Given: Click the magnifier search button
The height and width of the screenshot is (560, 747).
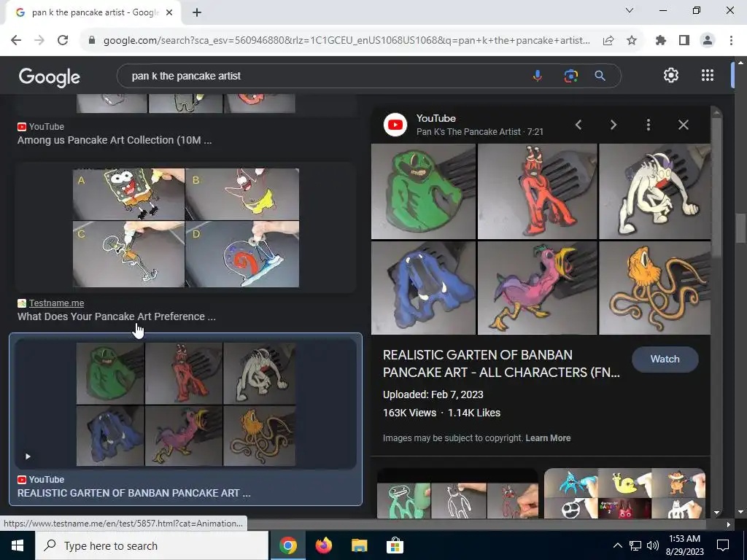Looking at the screenshot, I should click(600, 76).
